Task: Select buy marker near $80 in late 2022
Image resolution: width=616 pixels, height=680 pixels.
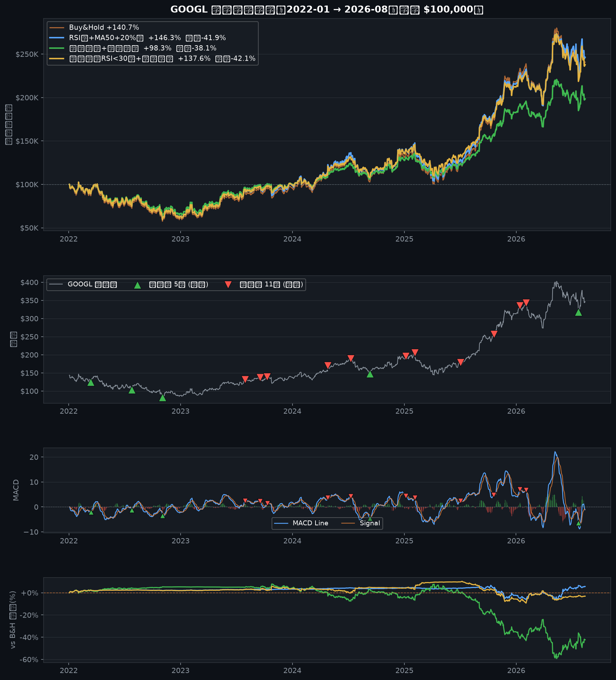Action: coord(162,398)
